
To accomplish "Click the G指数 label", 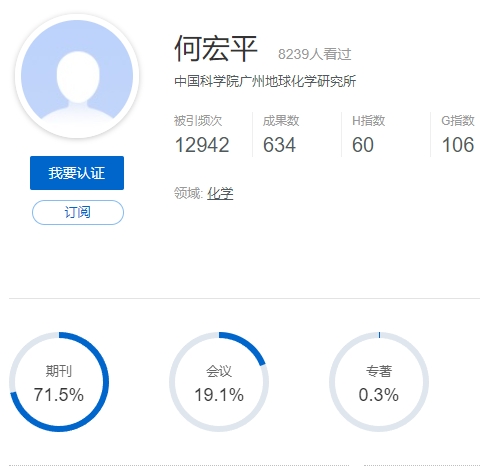I will [458, 121].
